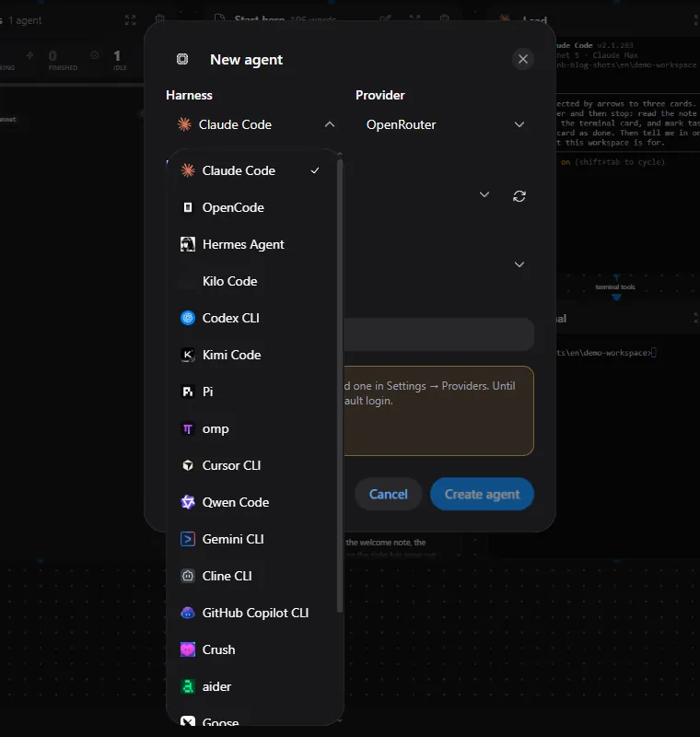The width and height of the screenshot is (700, 737).
Task: Pick the Pi harness option
Action: coord(250,392)
